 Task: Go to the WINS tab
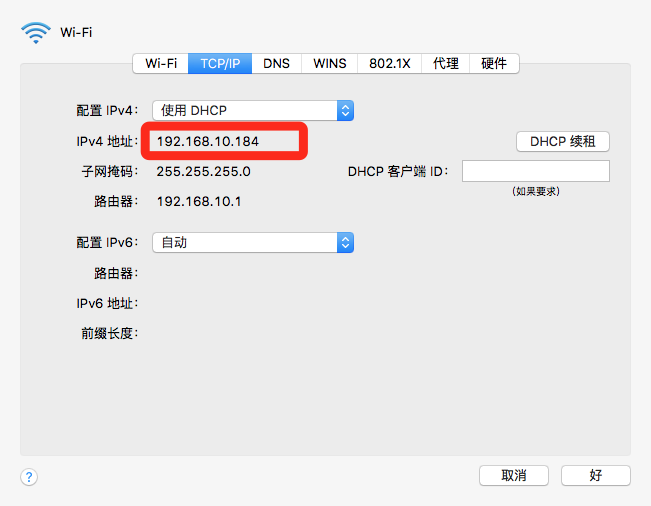pyautogui.click(x=329, y=63)
